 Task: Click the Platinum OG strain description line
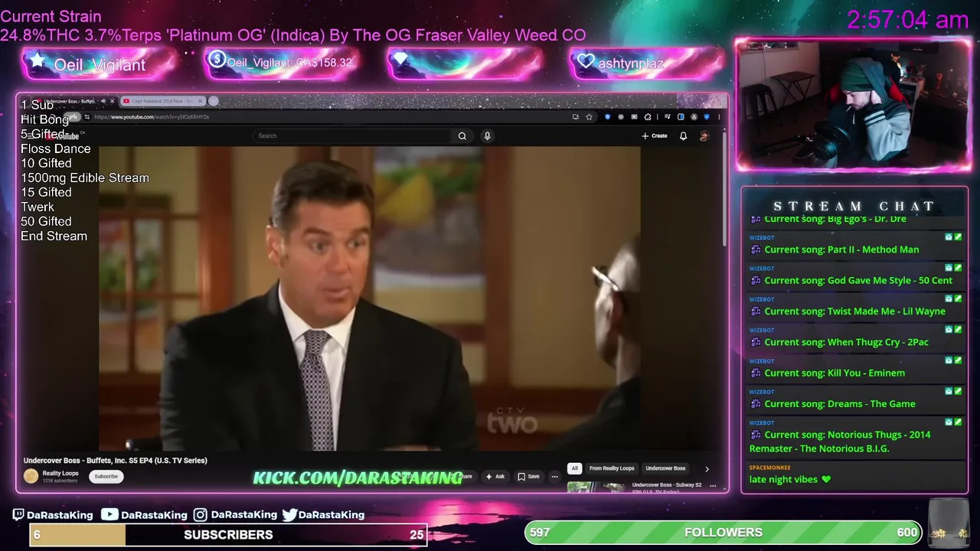[292, 35]
